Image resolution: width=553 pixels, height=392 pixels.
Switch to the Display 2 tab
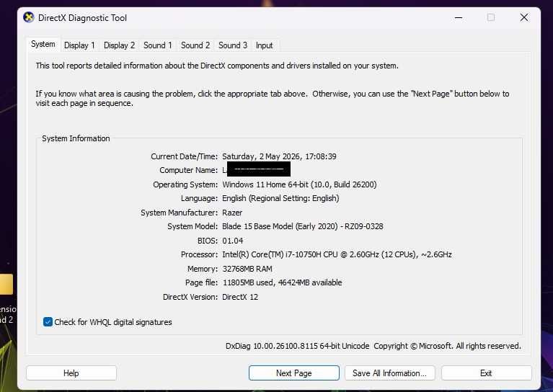point(119,45)
